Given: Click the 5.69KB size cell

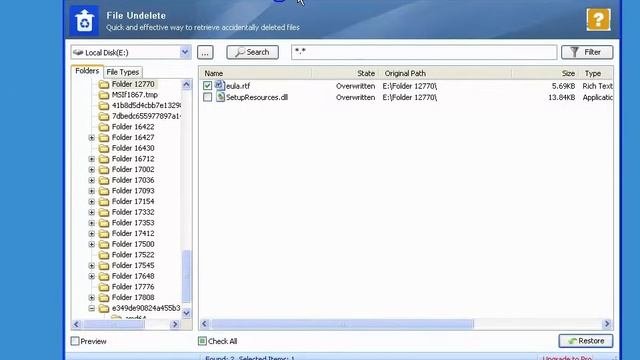Looking at the screenshot, I should click(563, 86).
